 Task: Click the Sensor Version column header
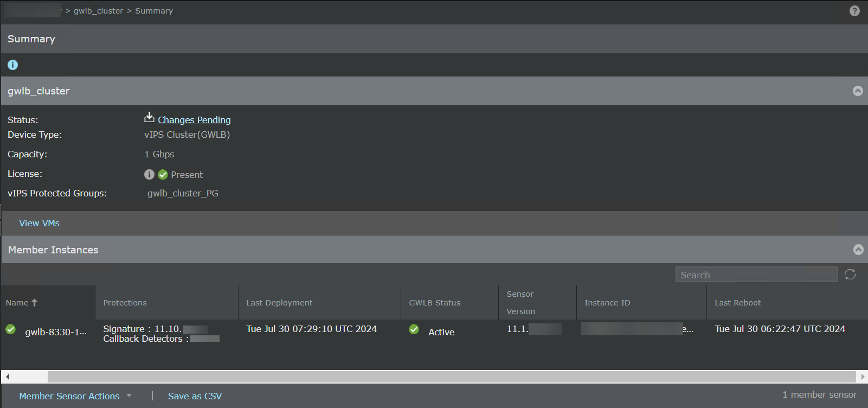pos(537,303)
